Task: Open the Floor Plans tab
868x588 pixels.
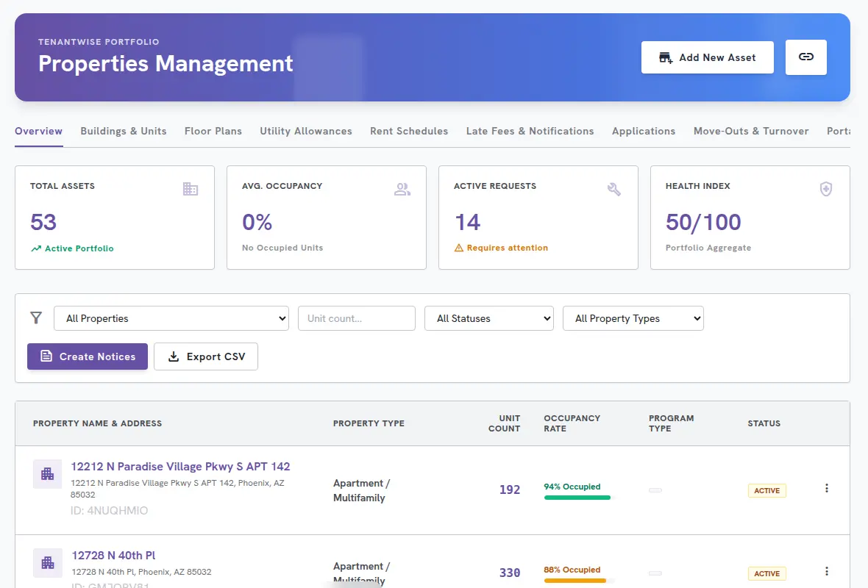Action: [213, 131]
